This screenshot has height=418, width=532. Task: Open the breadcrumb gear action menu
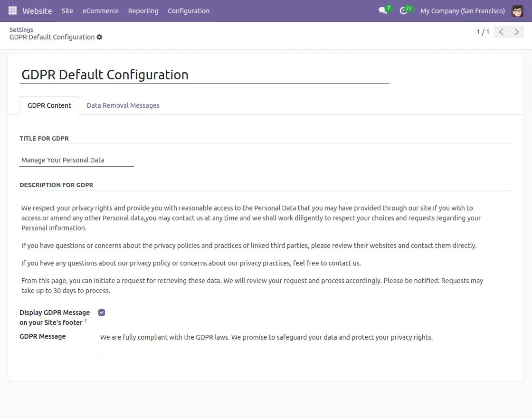[99, 37]
